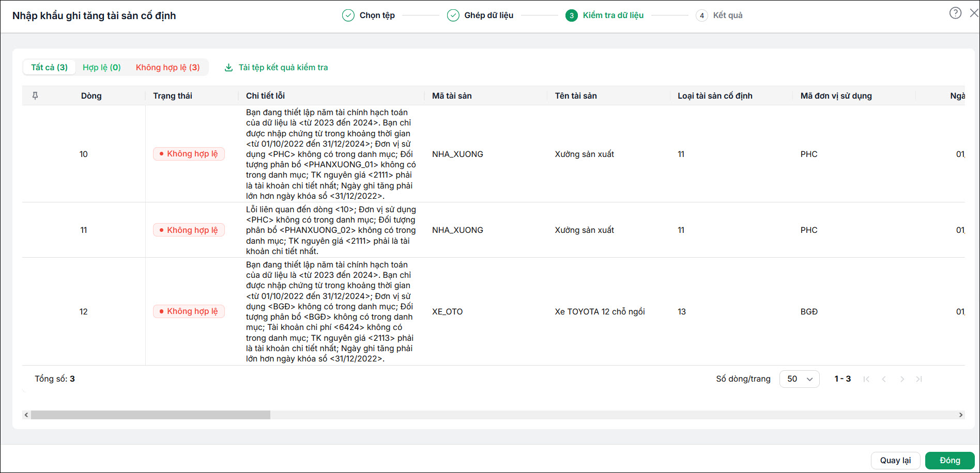Click the BGĐ unit code cell
This screenshot has height=473, width=980.
(x=809, y=312)
